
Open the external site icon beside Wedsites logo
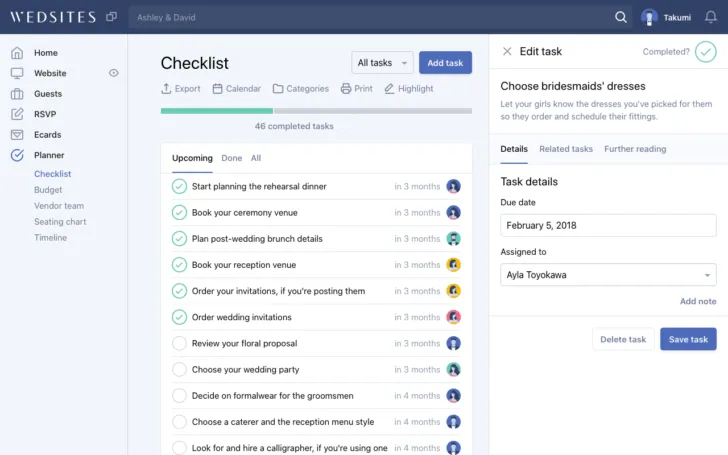(x=111, y=17)
